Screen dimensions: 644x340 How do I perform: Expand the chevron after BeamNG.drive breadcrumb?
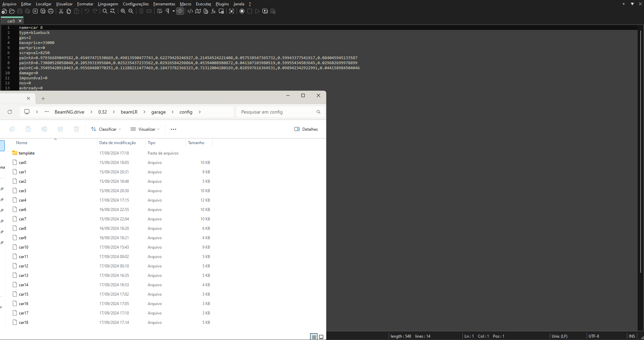point(91,112)
